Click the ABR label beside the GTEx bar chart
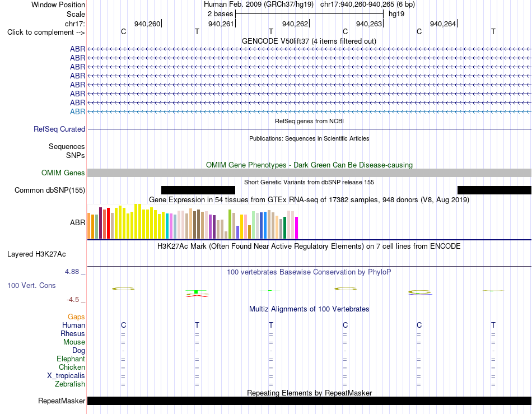Screen dimensions: 532x414 click(x=77, y=222)
